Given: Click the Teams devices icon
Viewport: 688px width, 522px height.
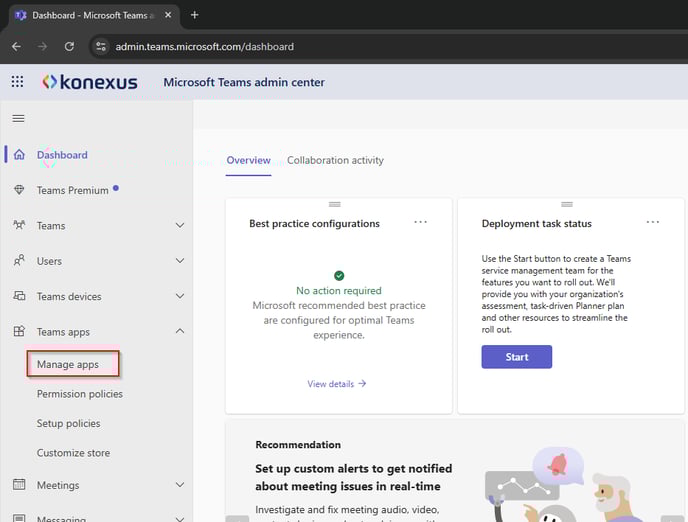Looking at the screenshot, I should 19,296.
